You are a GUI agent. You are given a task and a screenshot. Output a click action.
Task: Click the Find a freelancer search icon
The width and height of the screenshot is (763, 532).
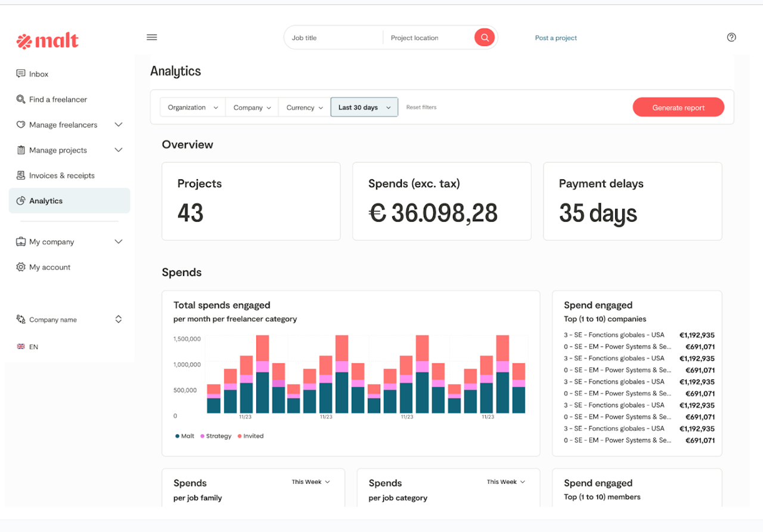click(21, 99)
